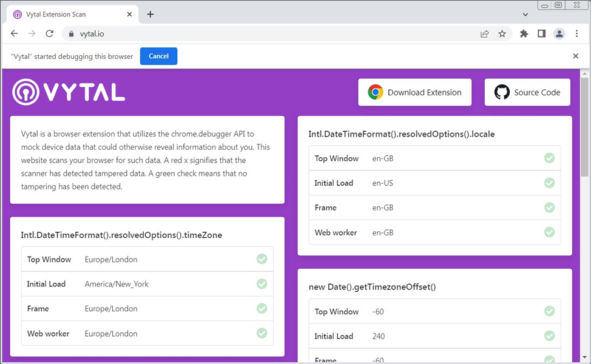Dismiss the debugging notification bar

point(576,56)
